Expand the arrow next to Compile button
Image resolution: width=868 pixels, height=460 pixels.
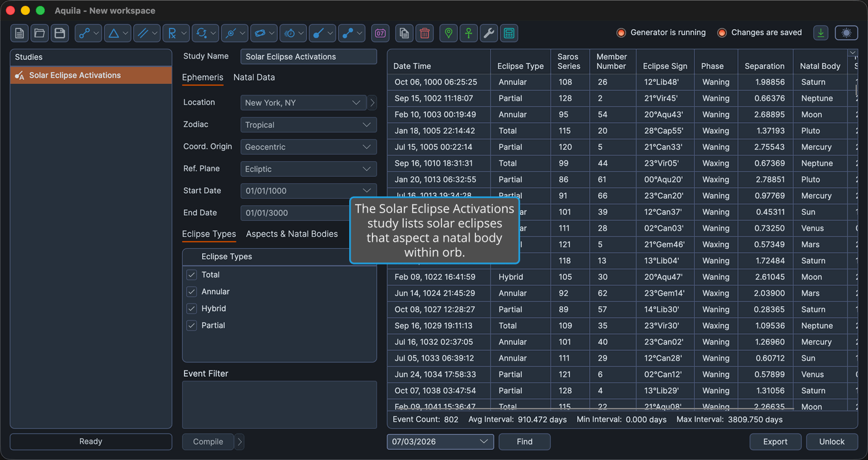239,442
